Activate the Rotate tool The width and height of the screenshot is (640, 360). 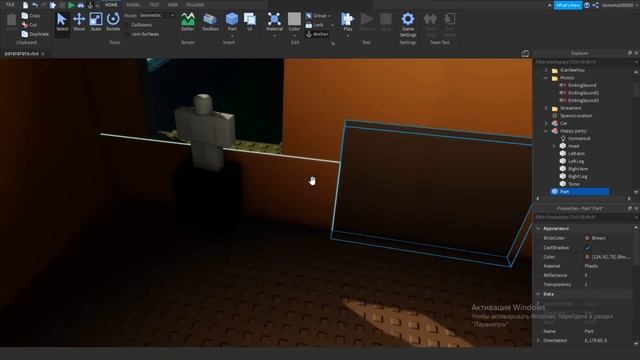click(x=113, y=22)
